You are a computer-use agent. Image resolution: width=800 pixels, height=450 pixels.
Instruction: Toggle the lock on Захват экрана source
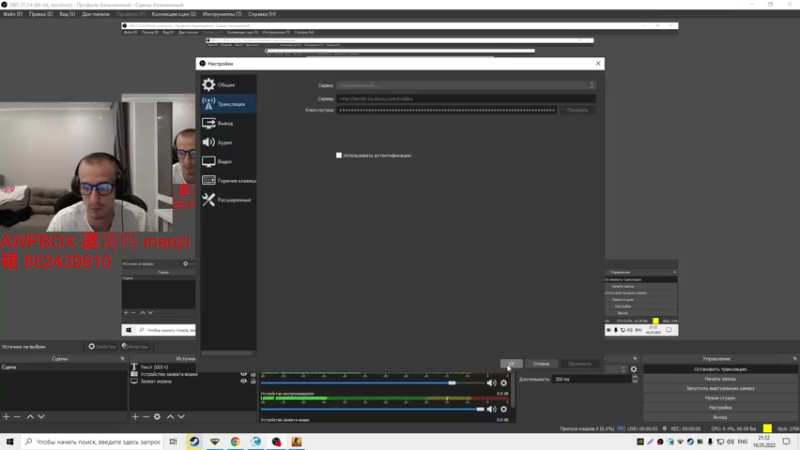[x=253, y=381]
